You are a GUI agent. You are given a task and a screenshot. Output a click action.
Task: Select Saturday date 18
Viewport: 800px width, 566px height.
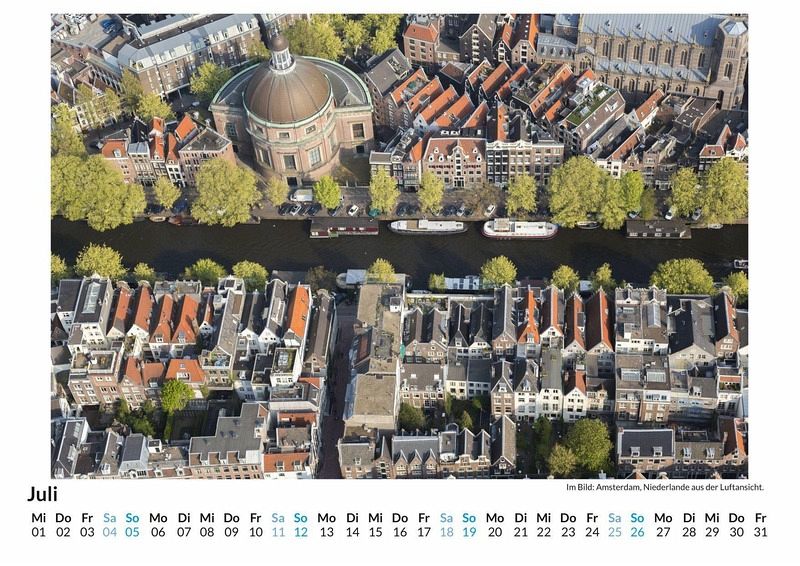coord(446,532)
